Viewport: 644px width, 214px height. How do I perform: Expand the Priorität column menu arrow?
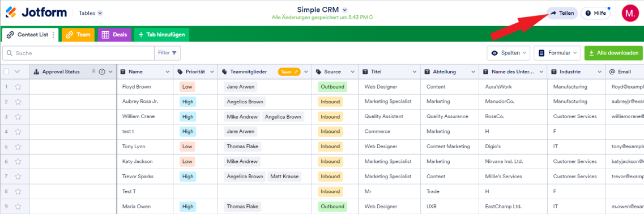coord(212,72)
